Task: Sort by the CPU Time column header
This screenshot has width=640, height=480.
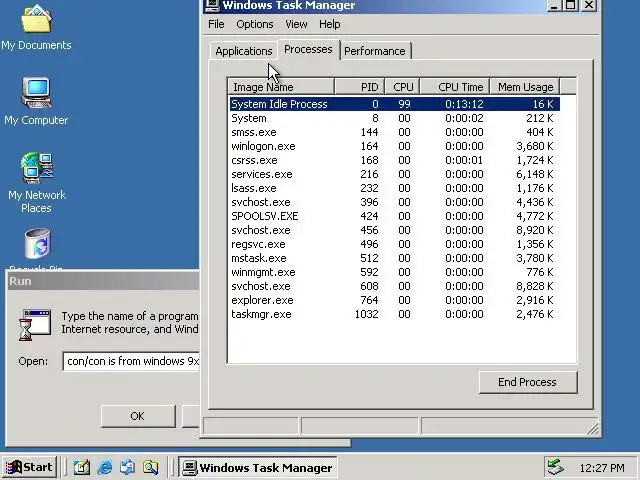Action: click(455, 87)
